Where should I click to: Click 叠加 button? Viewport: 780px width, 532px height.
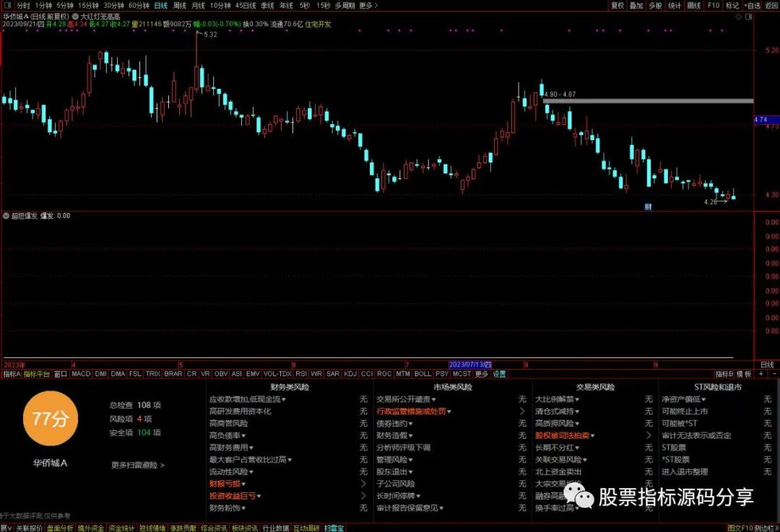click(x=636, y=6)
